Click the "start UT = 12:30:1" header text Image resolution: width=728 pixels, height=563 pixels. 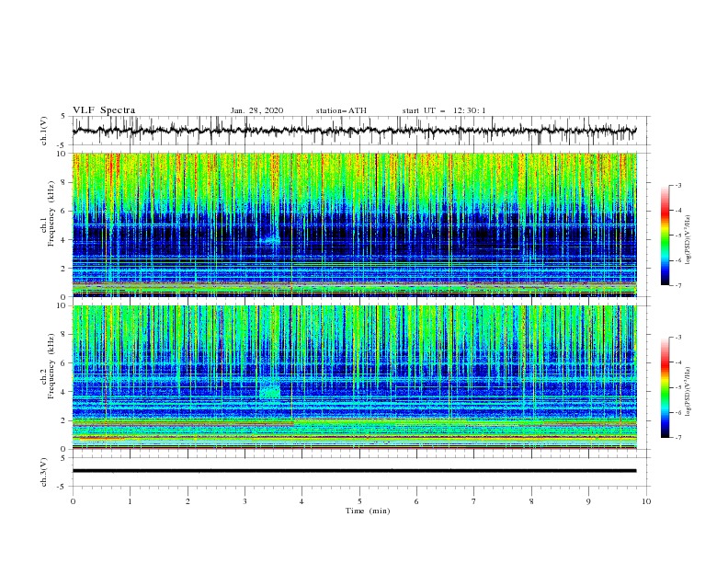click(x=444, y=110)
